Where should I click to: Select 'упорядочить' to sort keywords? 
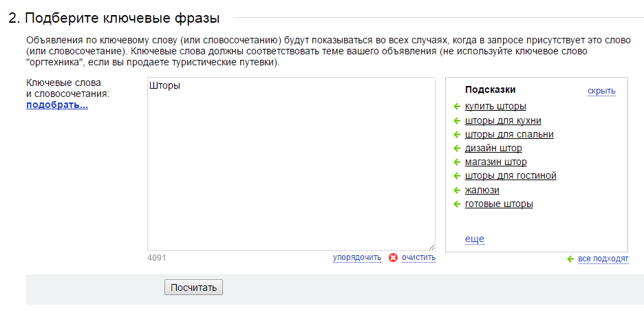click(357, 258)
